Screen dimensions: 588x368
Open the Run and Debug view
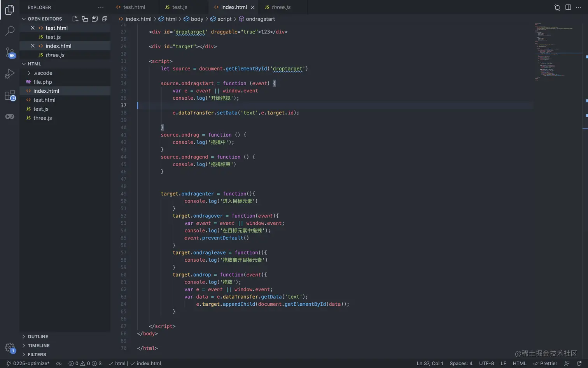[x=10, y=74]
